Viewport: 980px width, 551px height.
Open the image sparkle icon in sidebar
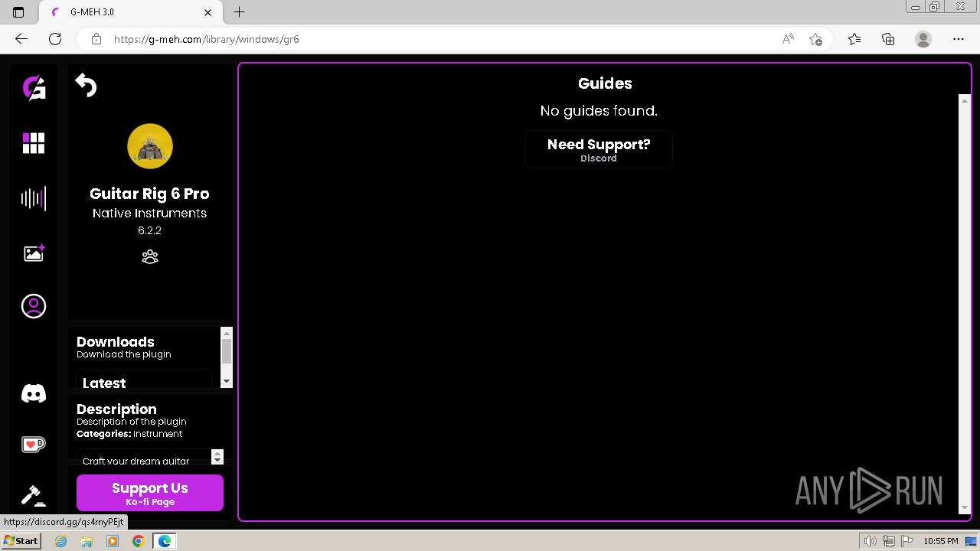pyautogui.click(x=34, y=253)
